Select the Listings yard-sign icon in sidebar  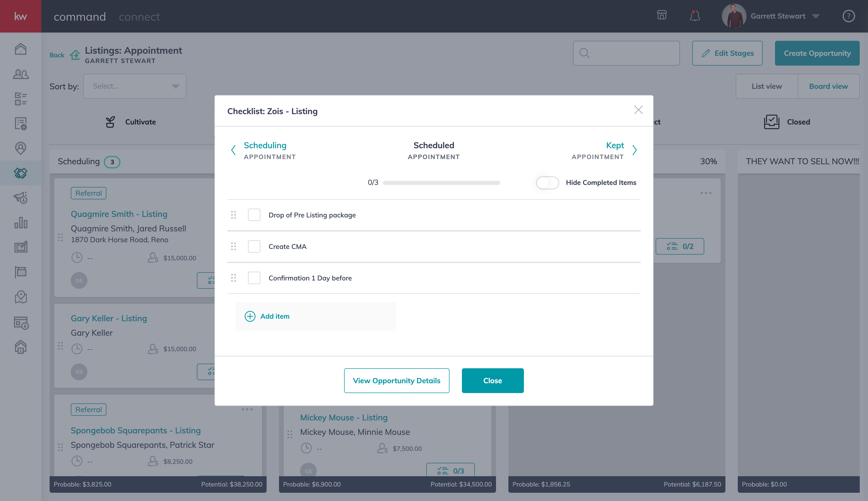point(20,272)
